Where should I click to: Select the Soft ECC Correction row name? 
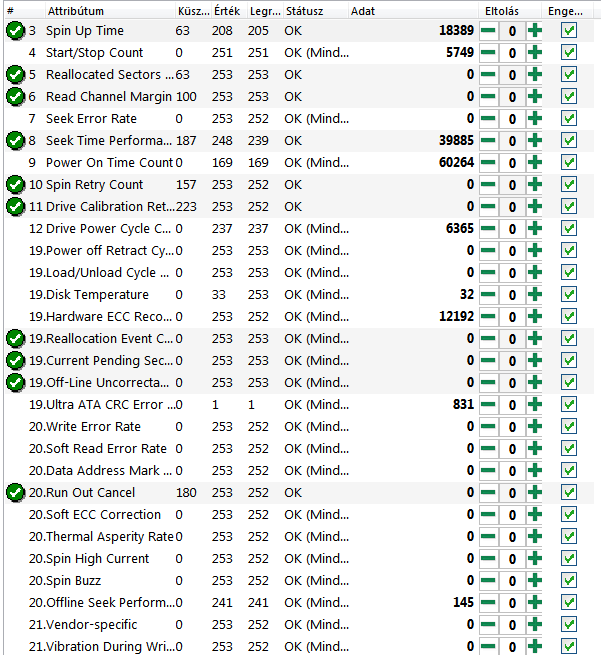[103, 515]
